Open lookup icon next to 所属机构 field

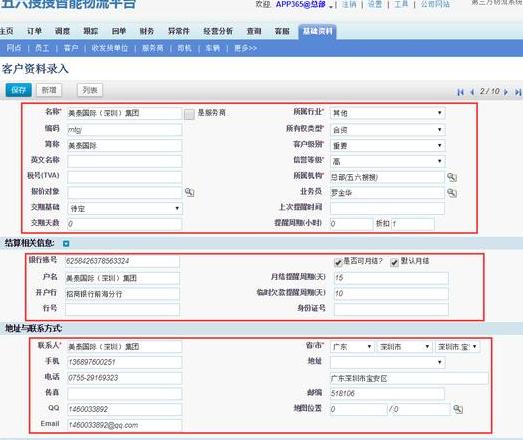452,177
